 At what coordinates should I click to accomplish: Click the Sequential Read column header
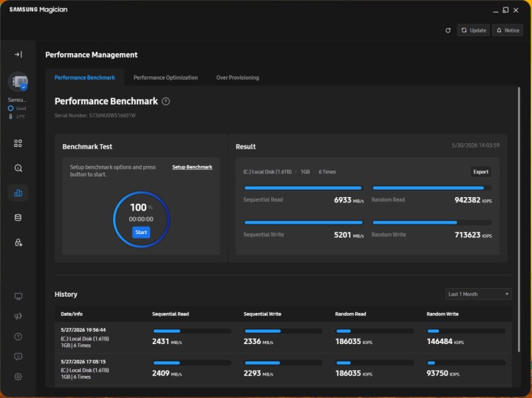point(171,314)
